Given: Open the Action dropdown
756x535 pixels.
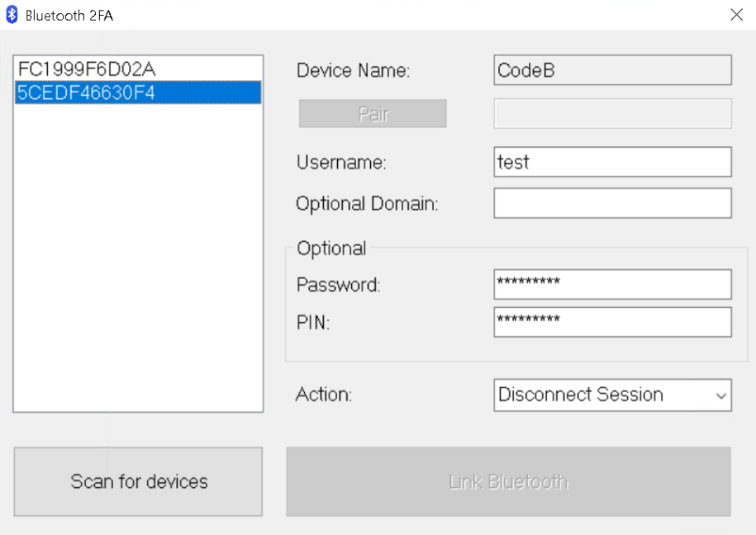Looking at the screenshot, I should (611, 395).
